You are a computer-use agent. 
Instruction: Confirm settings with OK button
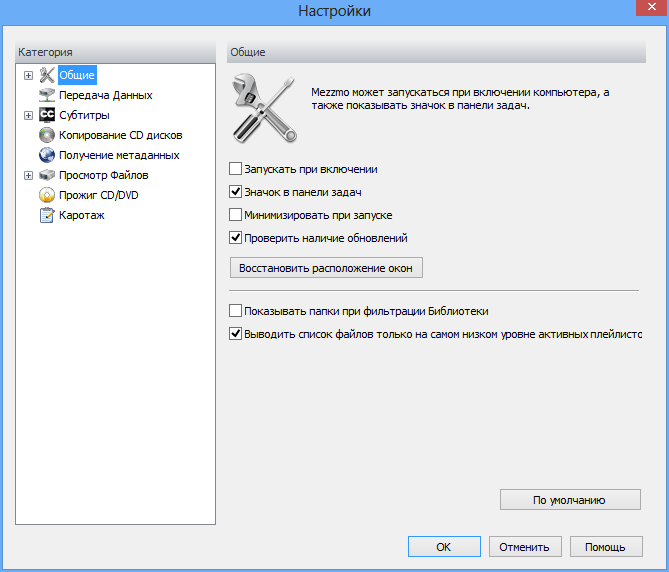pos(444,547)
